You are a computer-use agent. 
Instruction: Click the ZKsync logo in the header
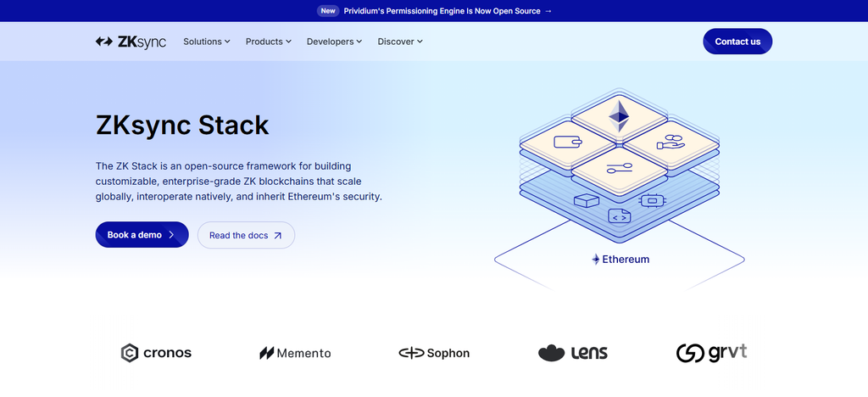click(x=131, y=42)
